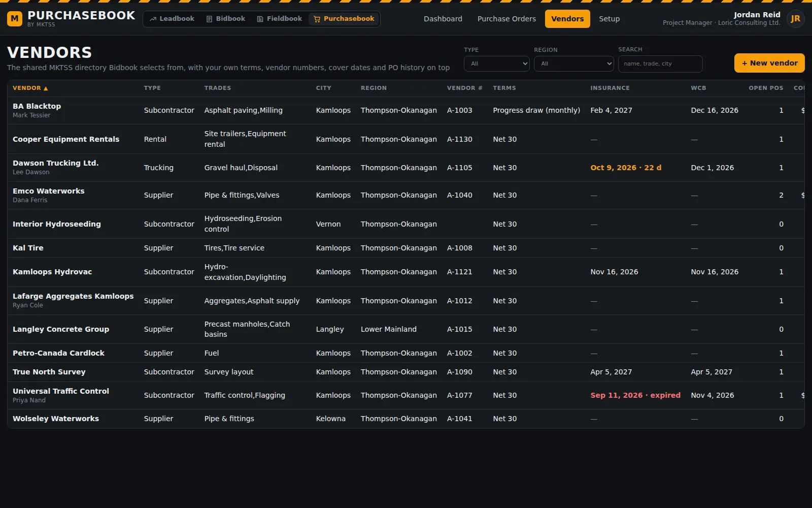Open the Wolseley Waterworks vendor

pyautogui.click(x=56, y=419)
